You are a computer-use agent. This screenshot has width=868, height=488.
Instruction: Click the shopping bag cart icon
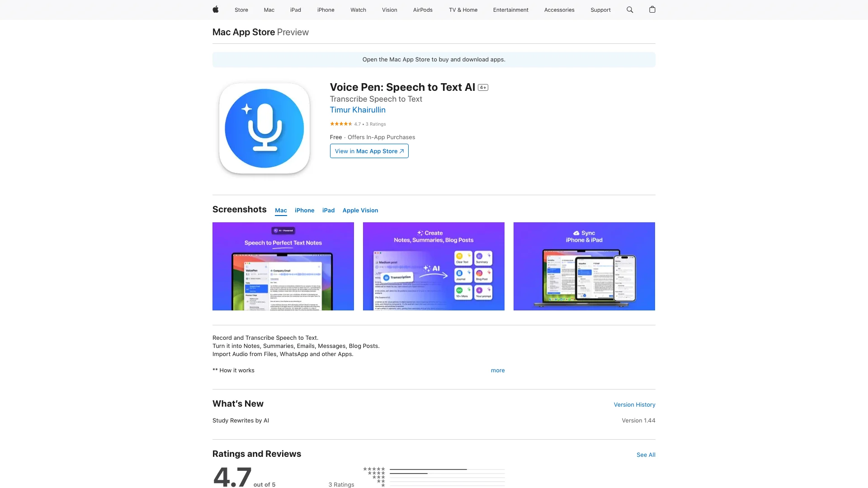652,9
